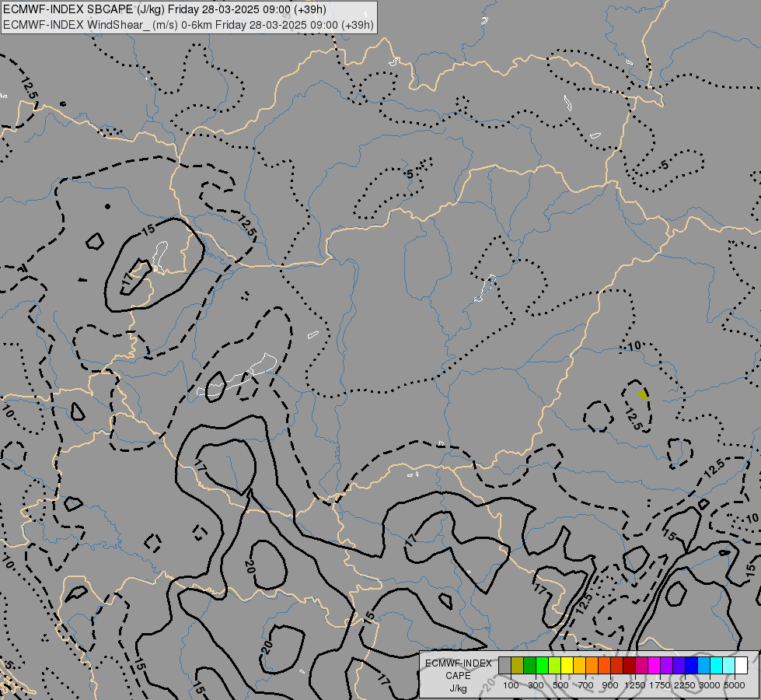Image resolution: width=761 pixels, height=700 pixels.
Task: Select the amber legend swatch before 700
Action: [x=579, y=666]
